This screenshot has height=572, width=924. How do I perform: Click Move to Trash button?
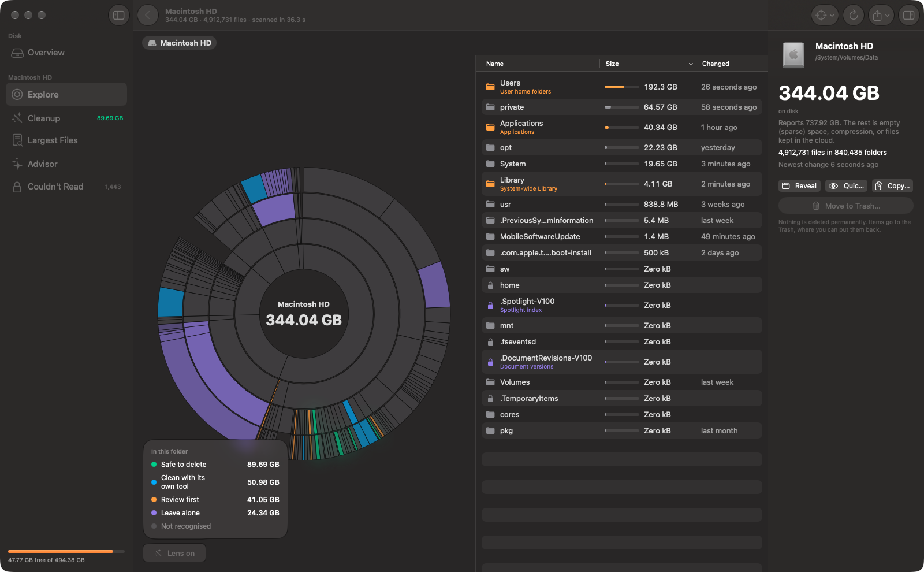pyautogui.click(x=846, y=206)
